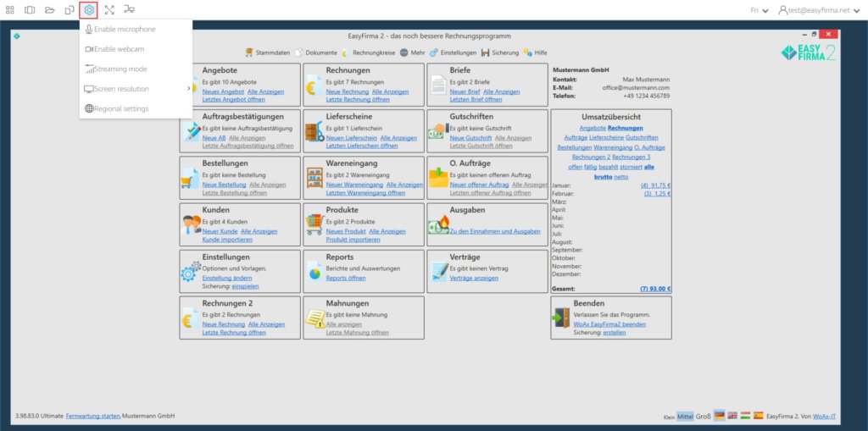Click the Lieferscheine hand truck icon

point(314,132)
